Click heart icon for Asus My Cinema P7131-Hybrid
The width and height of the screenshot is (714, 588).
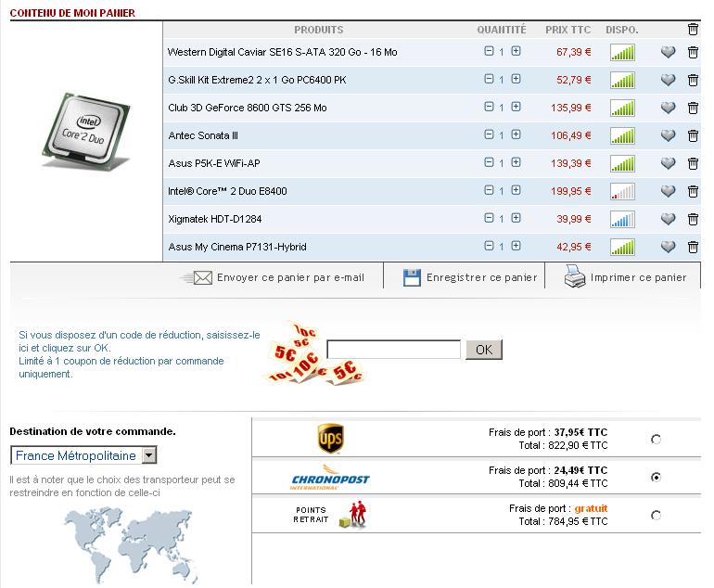[668, 247]
